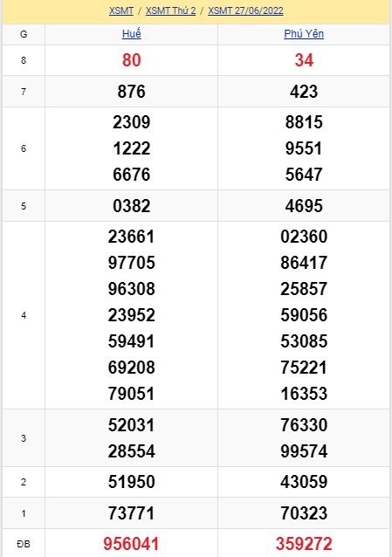Select Huế special prize 956041

pos(131,544)
